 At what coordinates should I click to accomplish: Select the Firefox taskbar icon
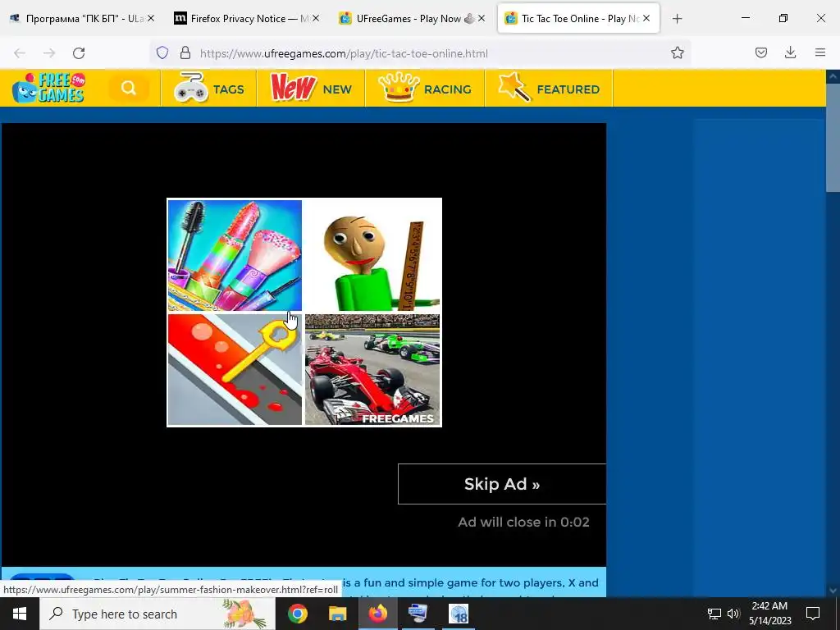[x=377, y=614]
